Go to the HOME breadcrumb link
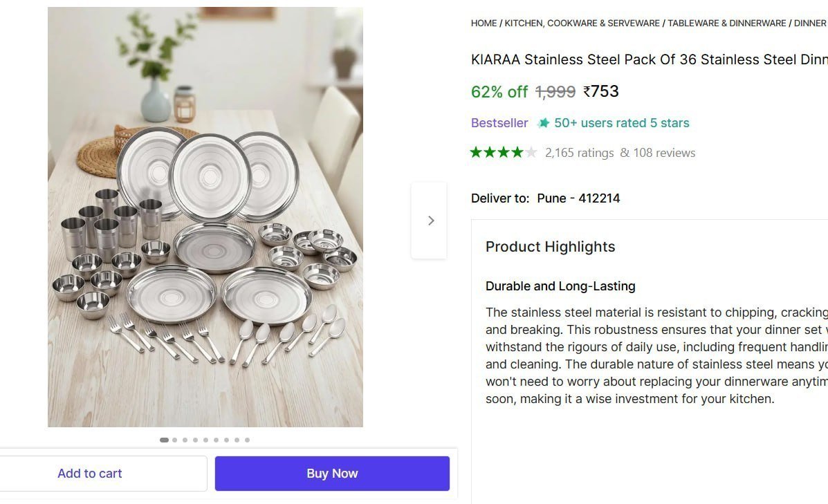 pyautogui.click(x=484, y=23)
